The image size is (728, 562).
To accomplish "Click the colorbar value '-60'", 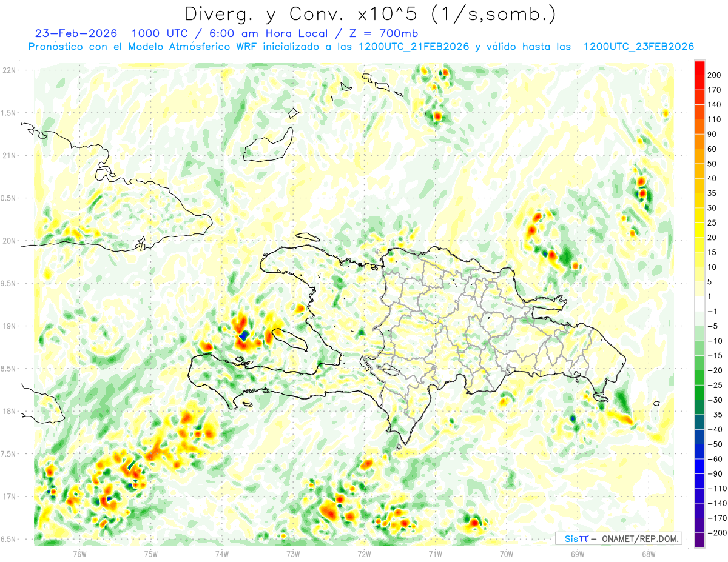I will 713,459.
